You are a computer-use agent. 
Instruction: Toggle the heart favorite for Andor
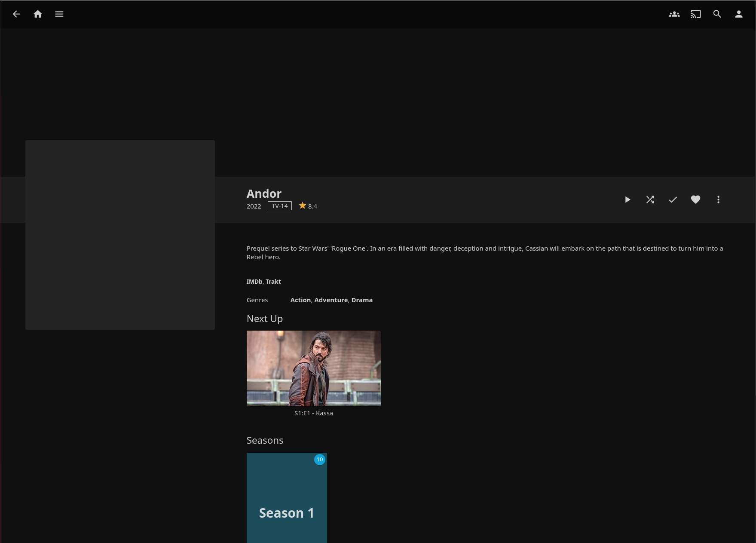(x=695, y=199)
